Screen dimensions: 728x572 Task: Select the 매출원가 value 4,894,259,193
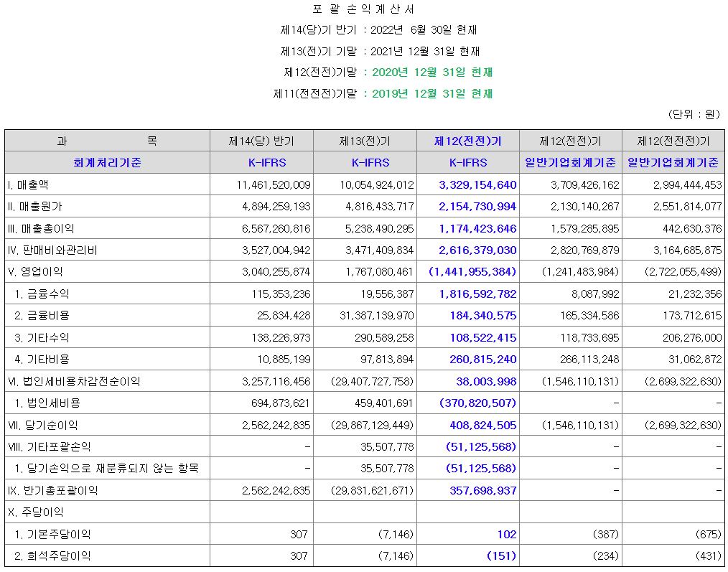276,207
